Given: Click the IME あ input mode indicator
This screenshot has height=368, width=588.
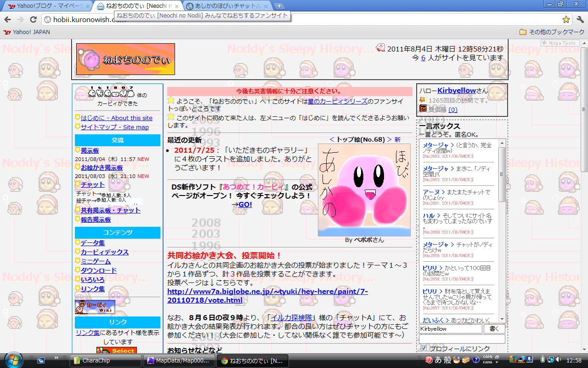Looking at the screenshot, I should (438, 360).
